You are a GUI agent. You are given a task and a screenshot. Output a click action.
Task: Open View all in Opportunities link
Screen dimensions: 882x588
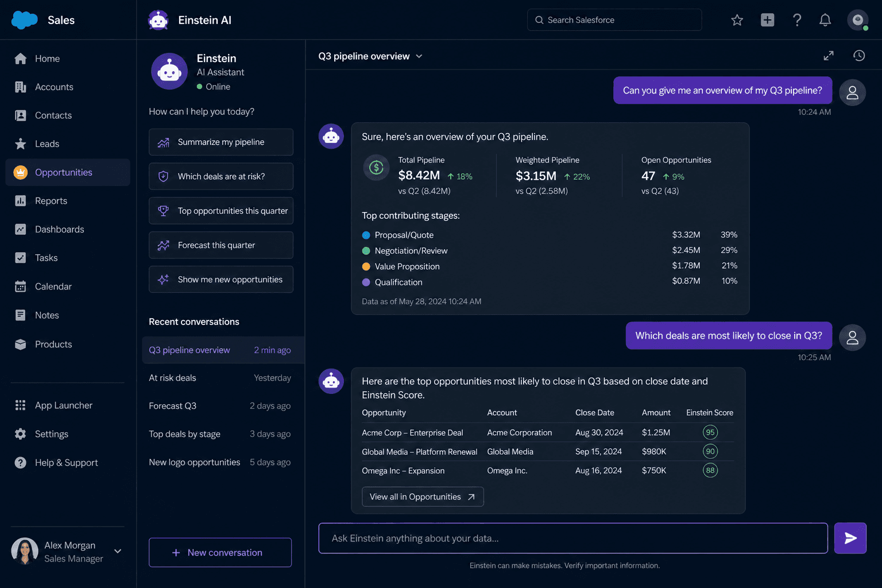(423, 497)
